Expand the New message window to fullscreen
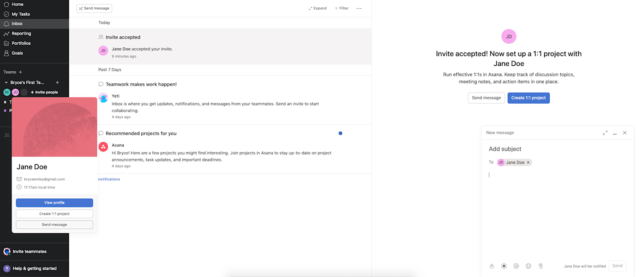 coord(605,133)
